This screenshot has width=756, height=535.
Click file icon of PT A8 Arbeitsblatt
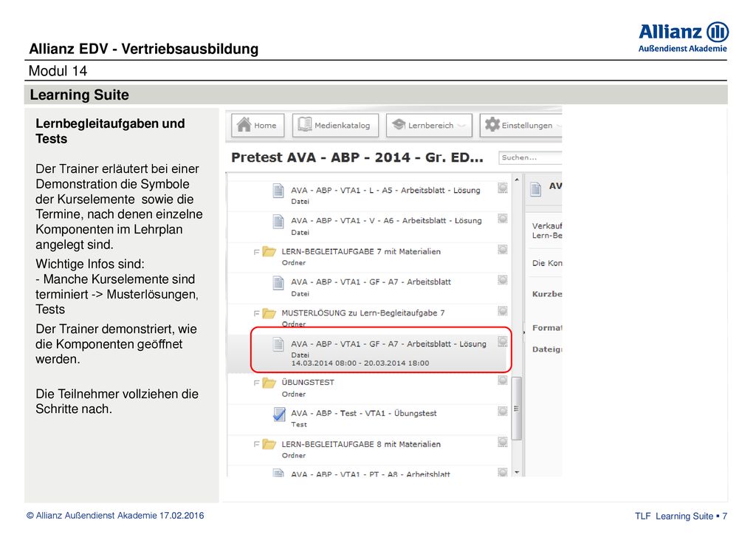tap(278, 473)
